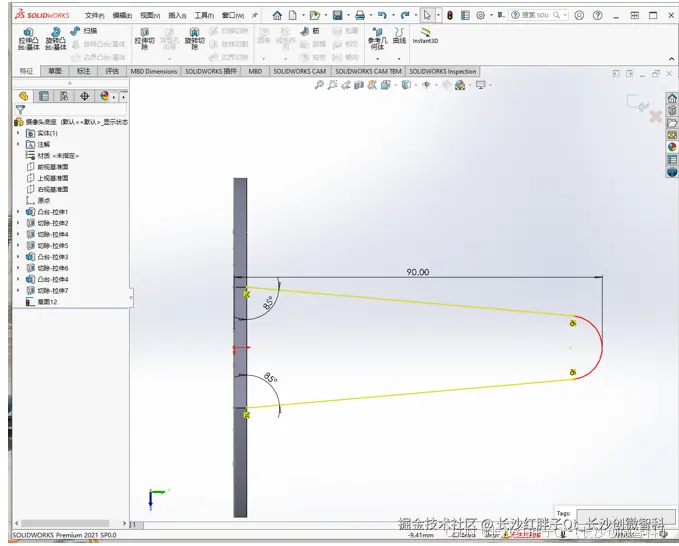The height and width of the screenshot is (546, 679).
Task: Click the Rebuild traffic light icon
Action: [450, 15]
